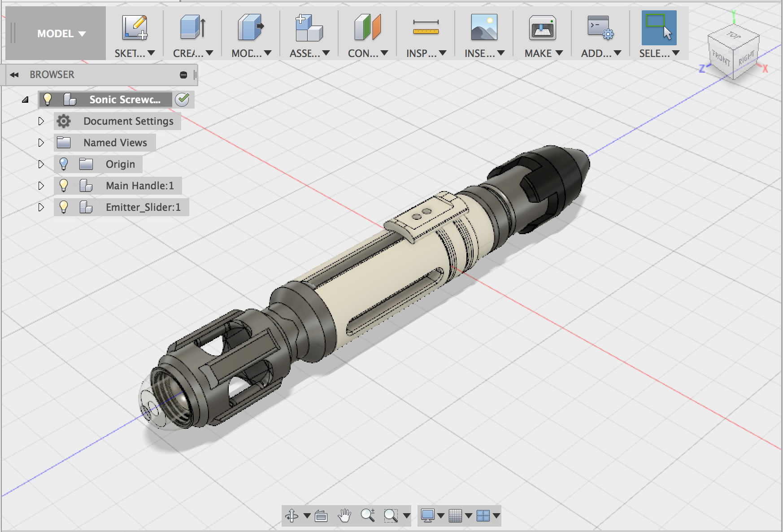Open the MAKE menu
This screenshot has width=783, height=532.
click(x=544, y=53)
